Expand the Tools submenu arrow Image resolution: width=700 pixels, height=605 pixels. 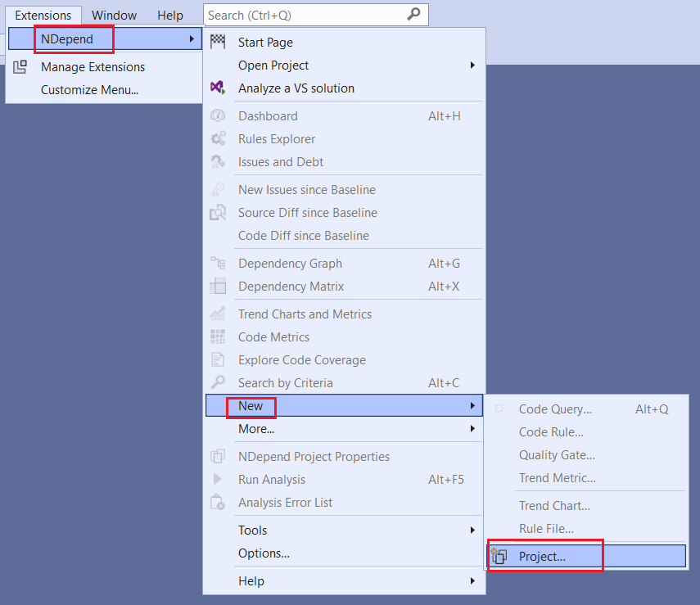click(x=472, y=530)
